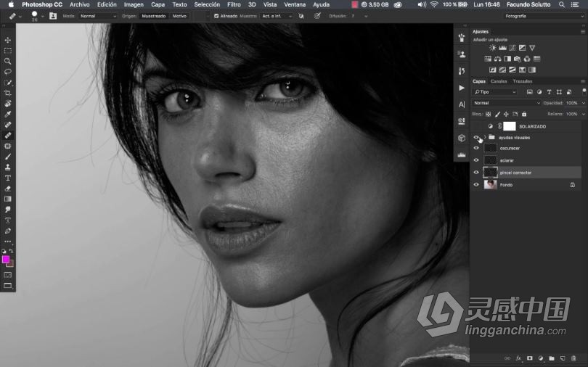Open the Selección menu

[207, 4]
